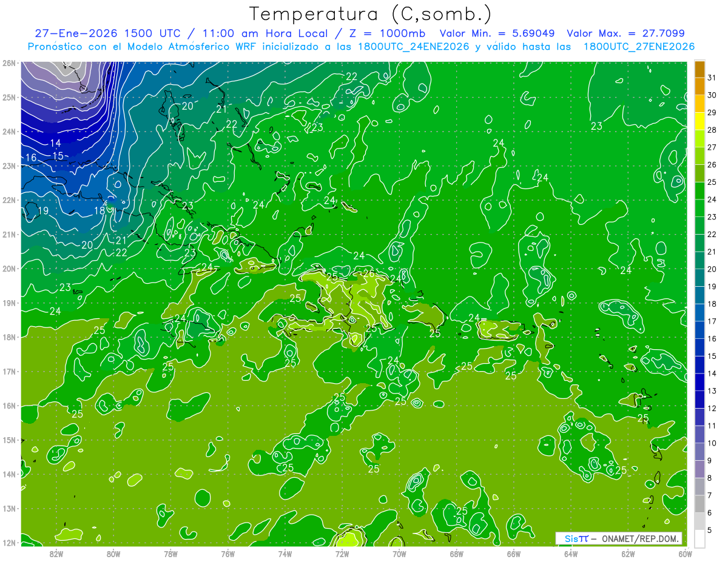Click the '76W' longitude axis label

coord(227,554)
